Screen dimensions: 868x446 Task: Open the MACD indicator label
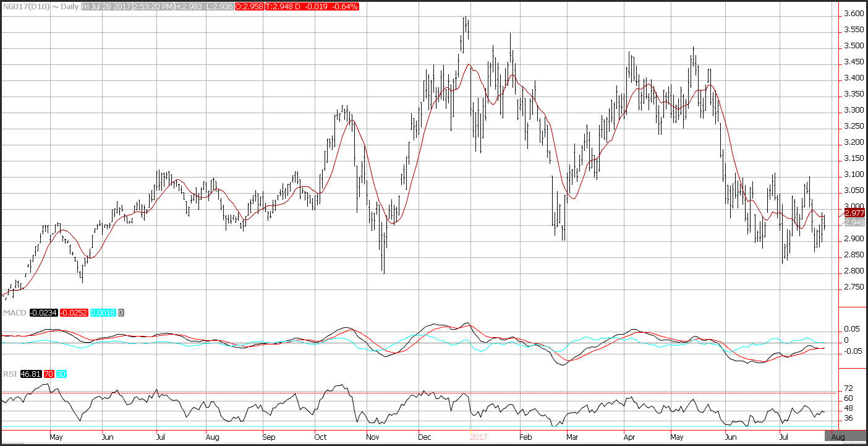[x=14, y=313]
